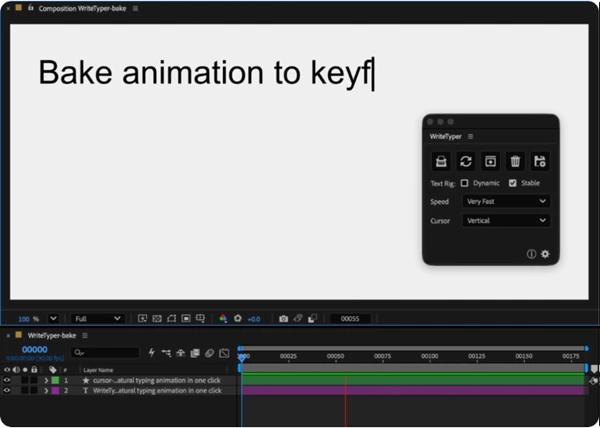The width and height of the screenshot is (600, 428).
Task: Take snapshot with the camera icon
Action: point(283,319)
